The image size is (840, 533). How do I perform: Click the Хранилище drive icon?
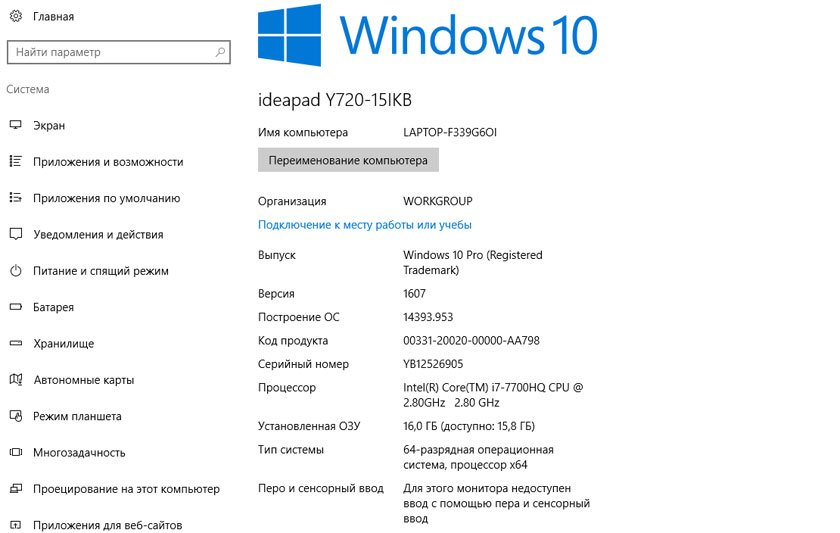[x=16, y=343]
